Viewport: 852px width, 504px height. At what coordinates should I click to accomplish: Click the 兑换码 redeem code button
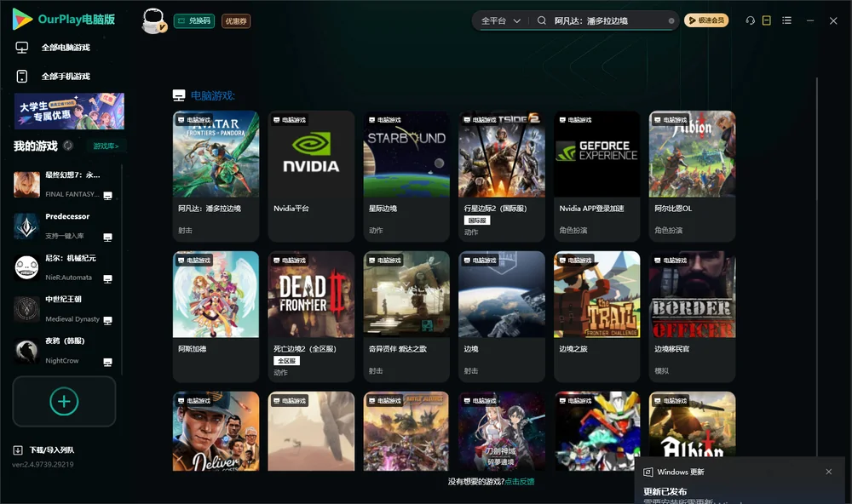[194, 21]
